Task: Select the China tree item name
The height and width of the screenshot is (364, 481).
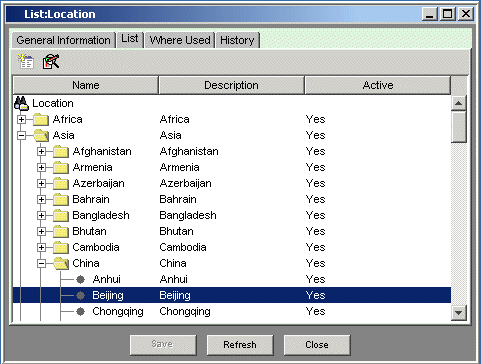Action: pyautogui.click(x=86, y=263)
